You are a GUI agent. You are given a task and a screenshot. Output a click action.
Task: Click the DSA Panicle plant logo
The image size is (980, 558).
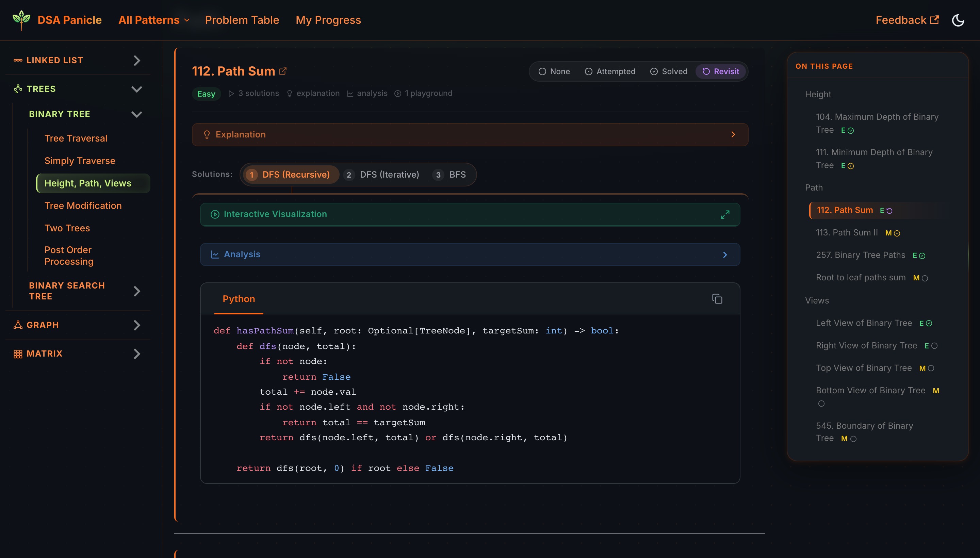[21, 19]
